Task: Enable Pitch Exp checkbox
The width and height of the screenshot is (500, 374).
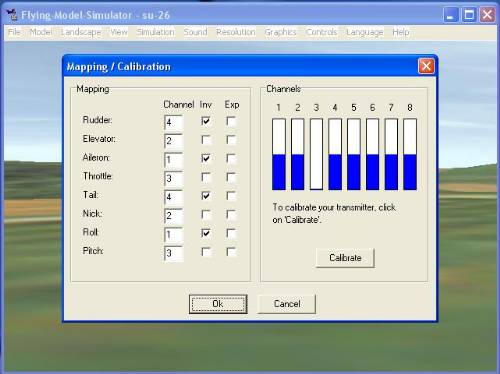Action: [231, 252]
